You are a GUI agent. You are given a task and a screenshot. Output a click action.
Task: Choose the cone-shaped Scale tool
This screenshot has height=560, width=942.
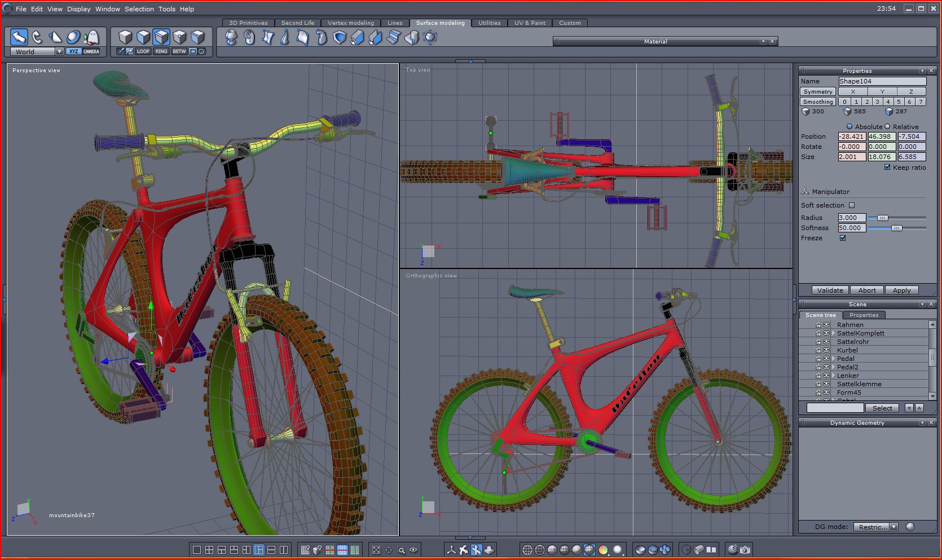(55, 37)
